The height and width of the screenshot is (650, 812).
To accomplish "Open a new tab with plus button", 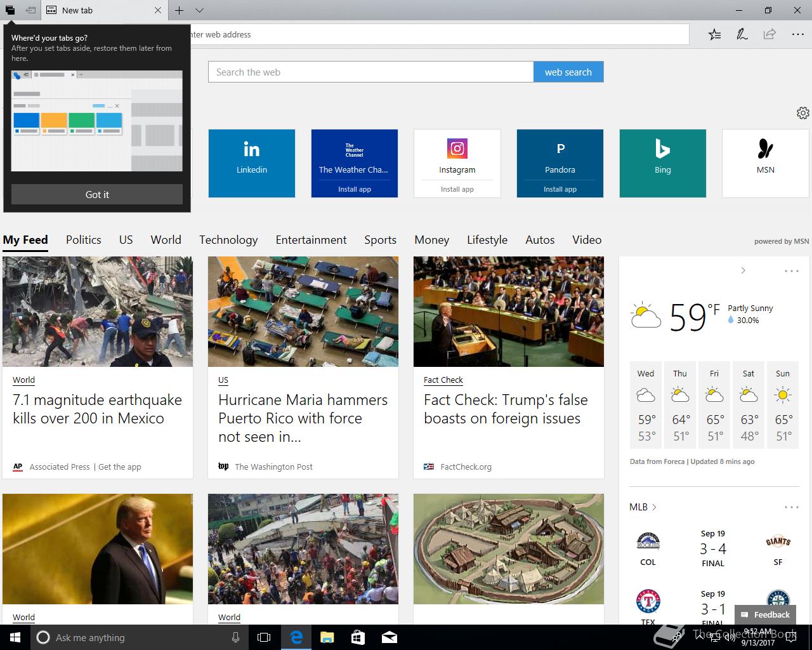I will point(180,10).
